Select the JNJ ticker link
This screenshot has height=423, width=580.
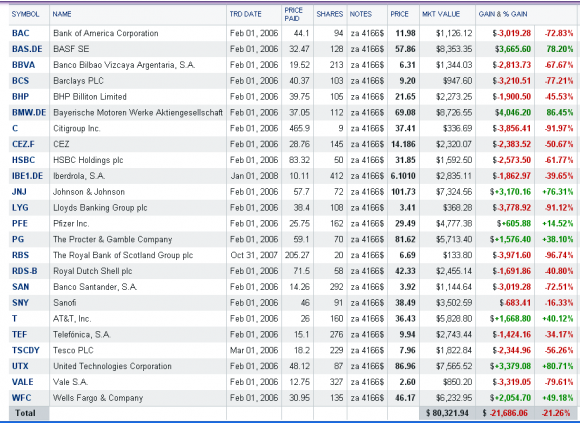19,192
